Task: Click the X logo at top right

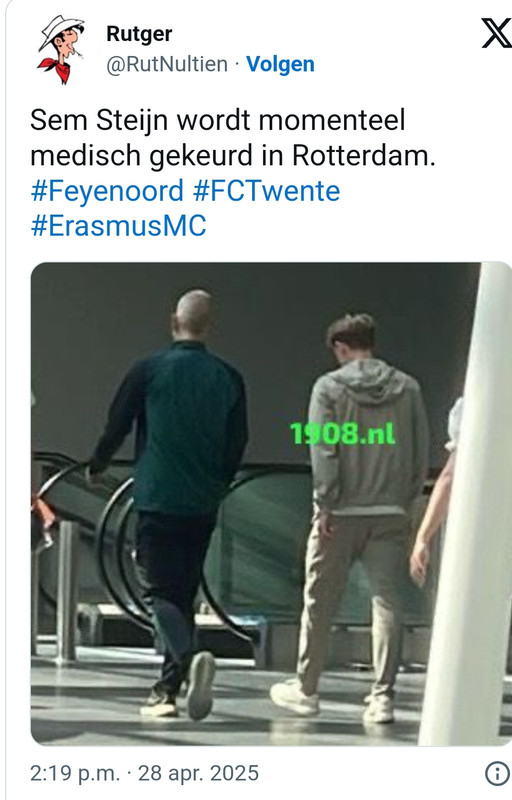Action: [x=497, y=33]
